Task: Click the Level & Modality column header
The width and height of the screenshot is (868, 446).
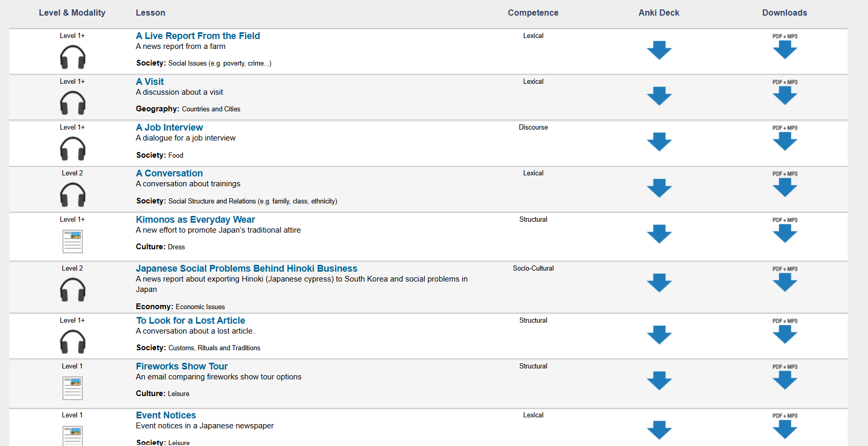Action: (x=72, y=12)
